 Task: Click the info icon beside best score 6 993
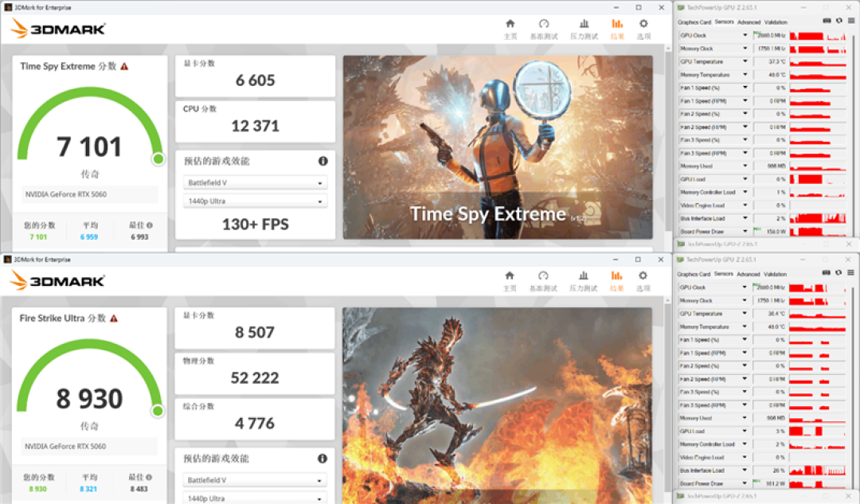point(150,225)
